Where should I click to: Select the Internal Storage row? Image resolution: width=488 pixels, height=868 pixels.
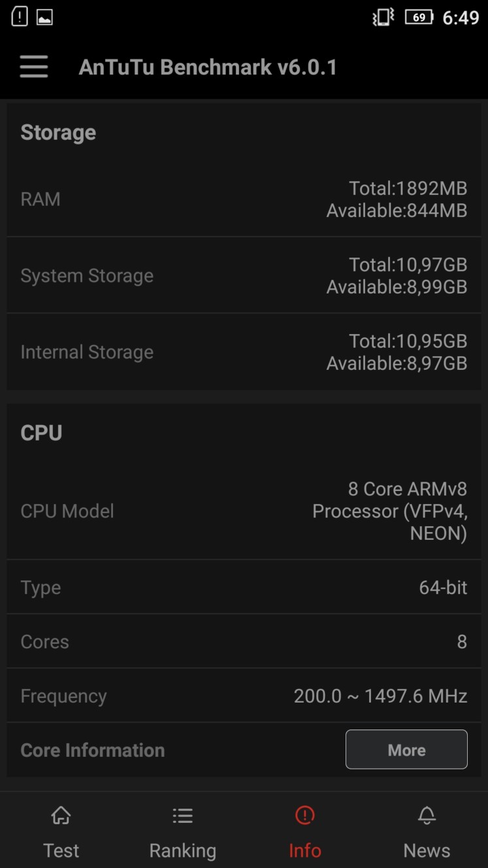[x=244, y=352]
